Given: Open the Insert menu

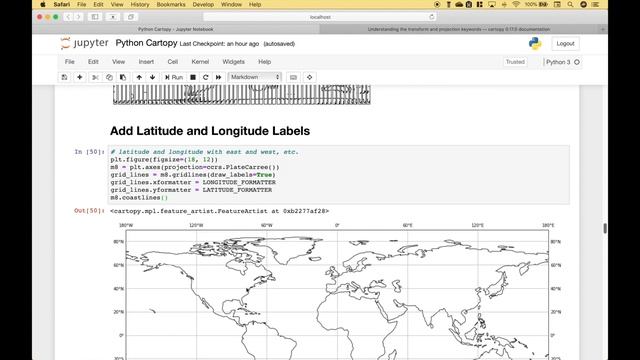Looking at the screenshot, I should click(146, 62).
